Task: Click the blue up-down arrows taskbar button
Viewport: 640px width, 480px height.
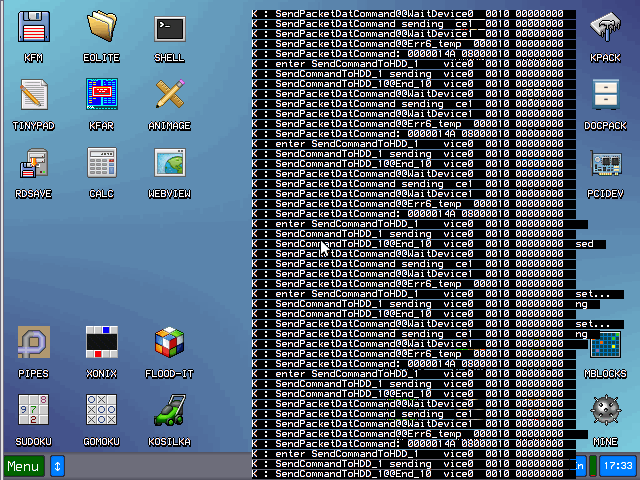Action: coord(57,466)
